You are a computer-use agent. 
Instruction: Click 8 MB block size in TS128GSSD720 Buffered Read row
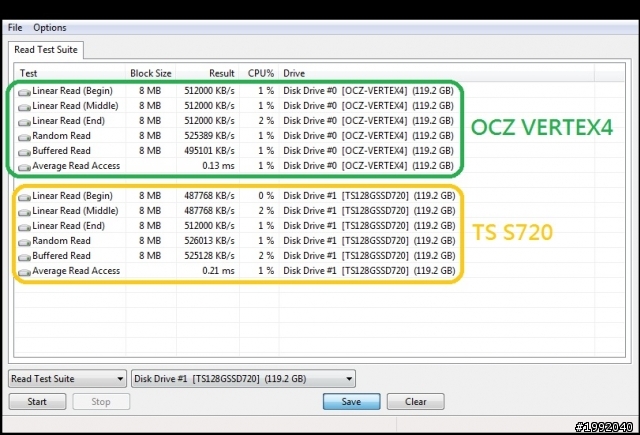[150, 256]
